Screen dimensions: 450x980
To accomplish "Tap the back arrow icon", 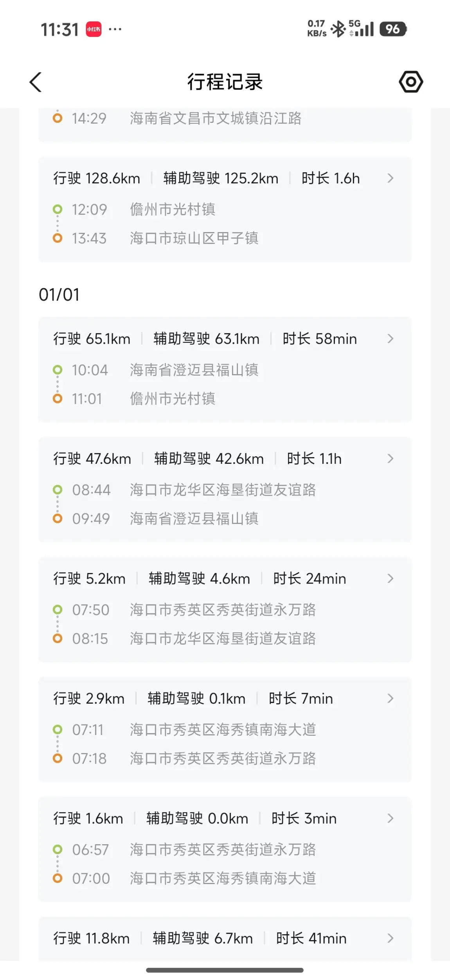I will pos(36,82).
